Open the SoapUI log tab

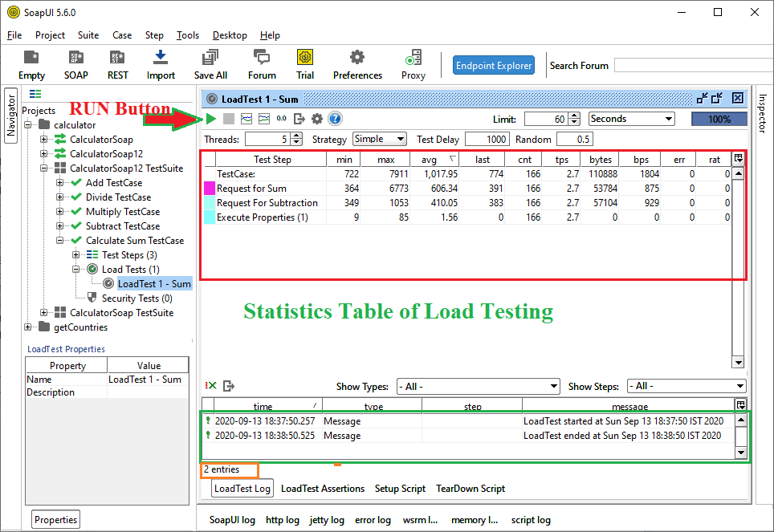232,520
